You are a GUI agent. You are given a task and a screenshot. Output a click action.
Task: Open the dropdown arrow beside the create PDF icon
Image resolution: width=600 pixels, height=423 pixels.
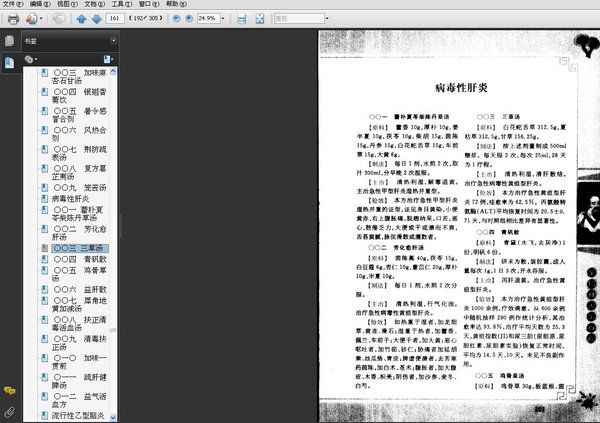(41, 18)
